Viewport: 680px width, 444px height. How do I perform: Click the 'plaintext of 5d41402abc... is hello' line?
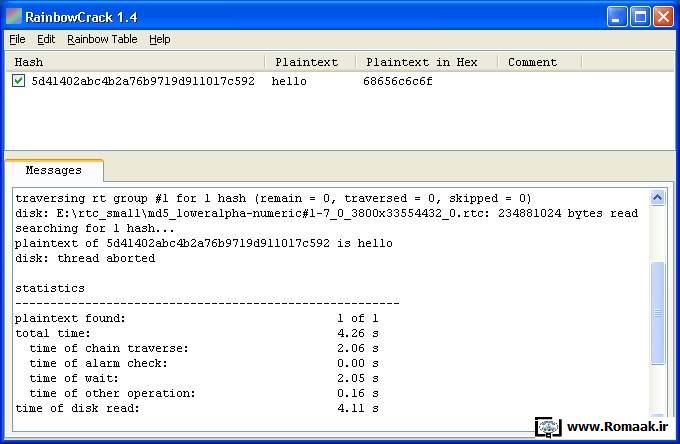204,243
